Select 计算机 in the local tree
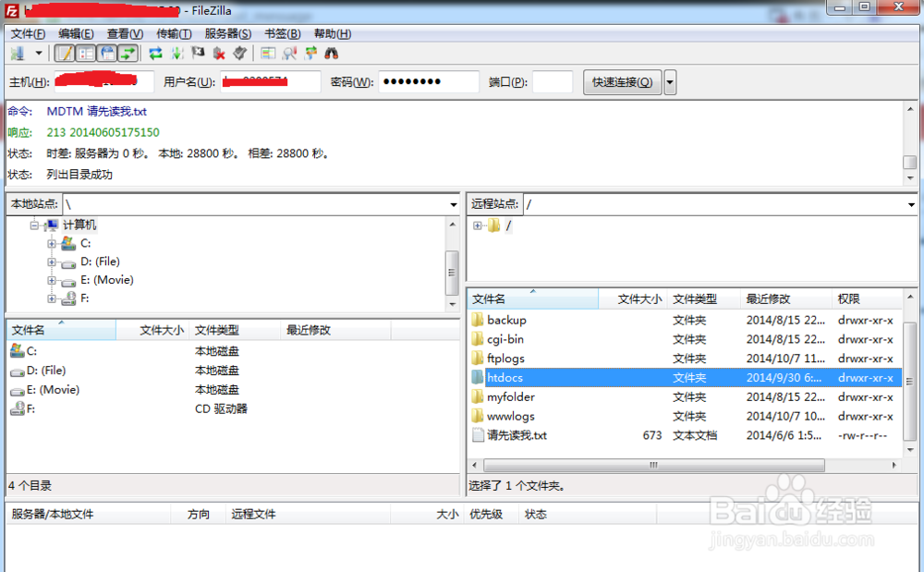 [x=79, y=225]
